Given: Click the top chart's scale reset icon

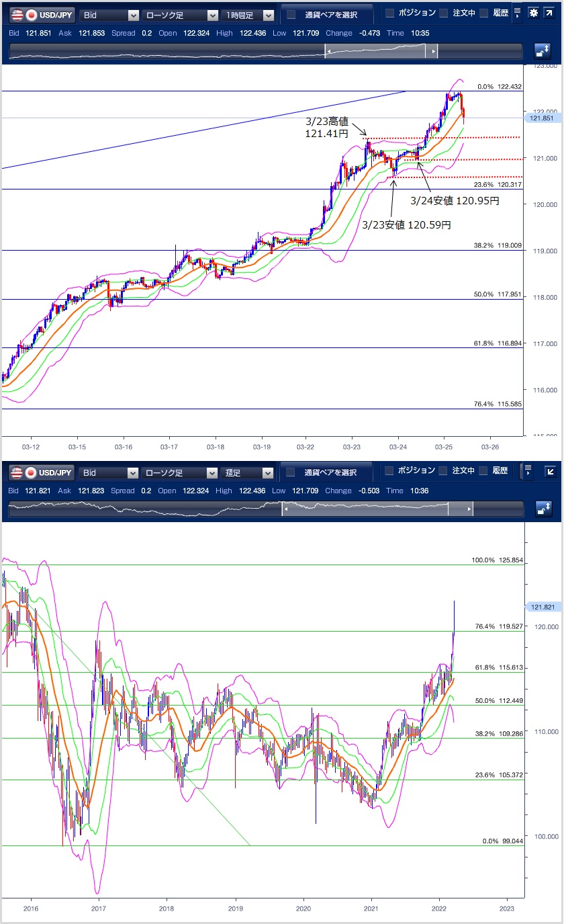Looking at the screenshot, I should pyautogui.click(x=542, y=51).
